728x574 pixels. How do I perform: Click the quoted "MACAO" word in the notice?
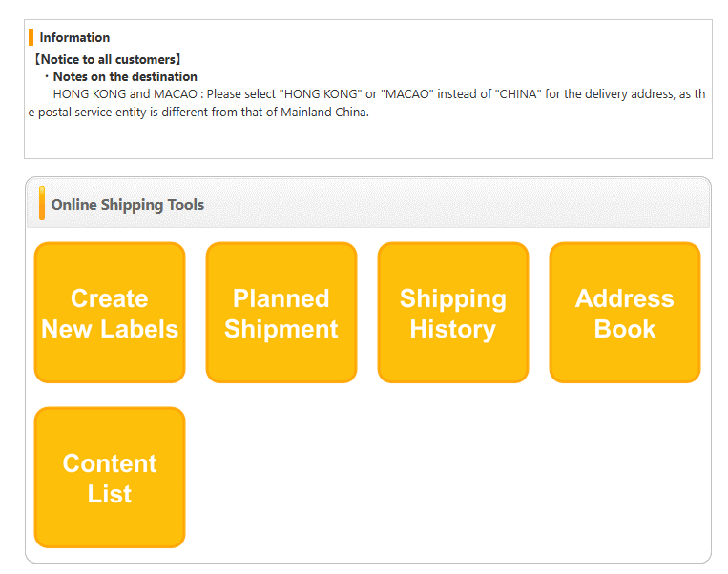407,94
